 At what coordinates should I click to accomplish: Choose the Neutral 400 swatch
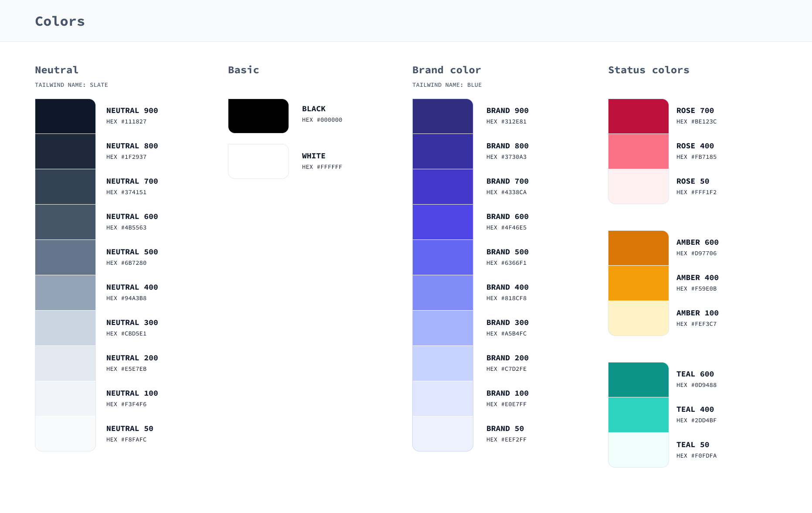coord(65,293)
